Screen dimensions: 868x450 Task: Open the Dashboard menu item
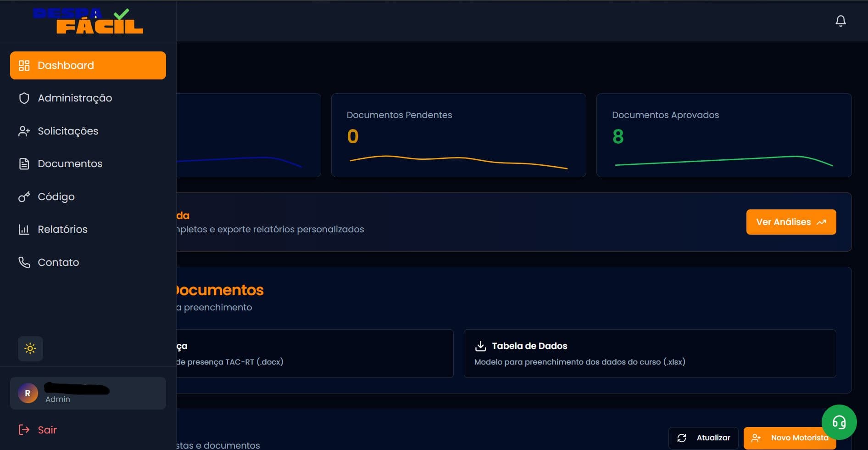point(88,65)
